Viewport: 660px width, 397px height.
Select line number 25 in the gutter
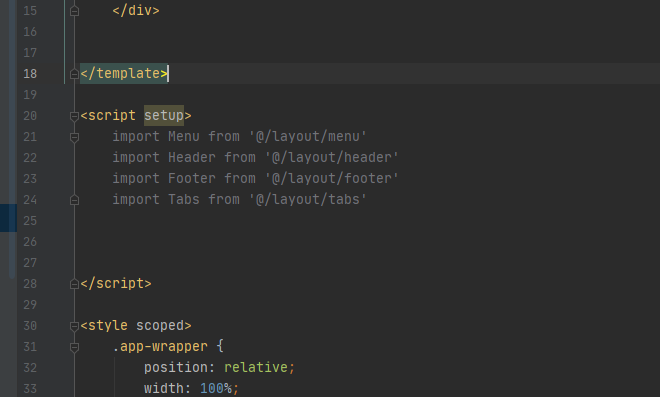(x=30, y=221)
